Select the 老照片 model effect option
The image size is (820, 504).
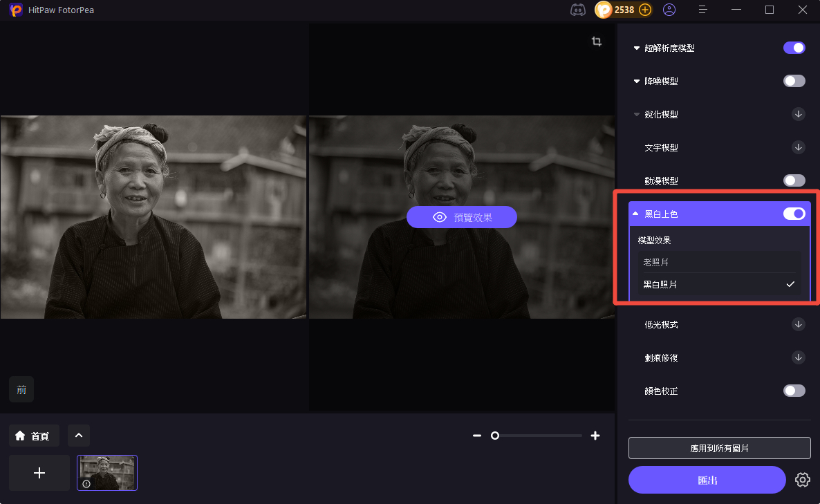tap(719, 262)
